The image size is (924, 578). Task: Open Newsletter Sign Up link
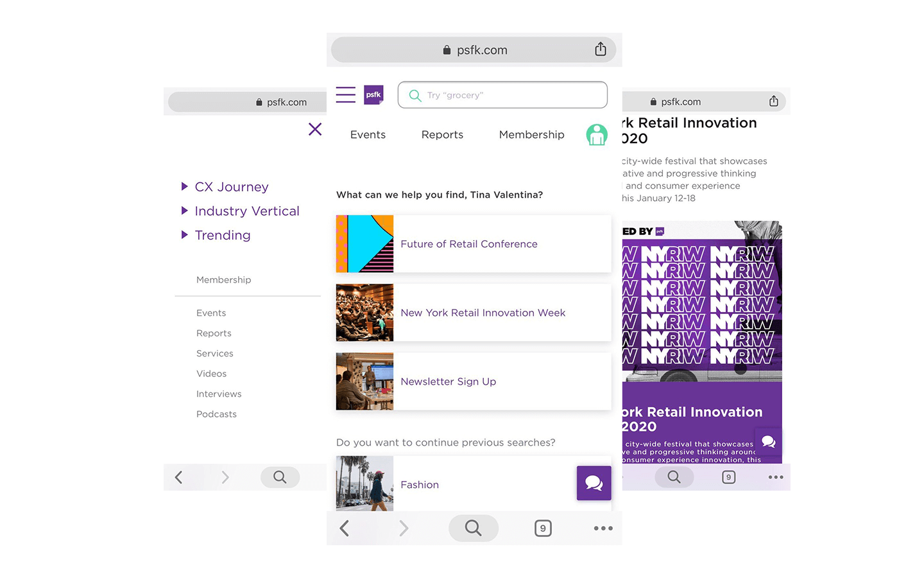tap(449, 381)
